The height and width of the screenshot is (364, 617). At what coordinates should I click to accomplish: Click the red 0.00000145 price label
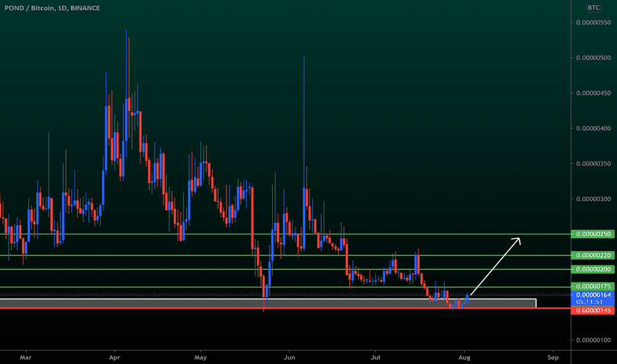click(593, 310)
